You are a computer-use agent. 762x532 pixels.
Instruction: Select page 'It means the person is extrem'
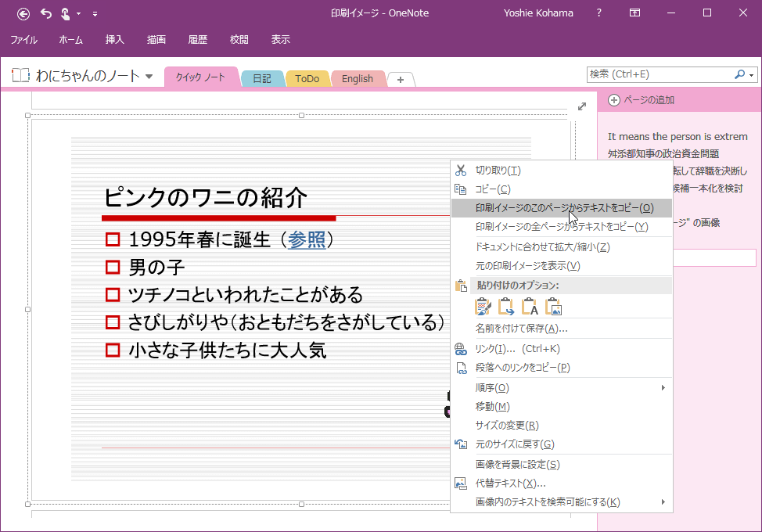(x=678, y=137)
